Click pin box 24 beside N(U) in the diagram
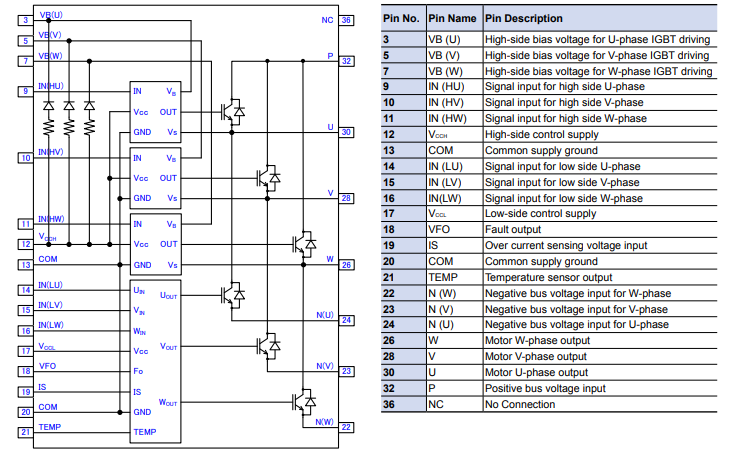 [x=346, y=320]
